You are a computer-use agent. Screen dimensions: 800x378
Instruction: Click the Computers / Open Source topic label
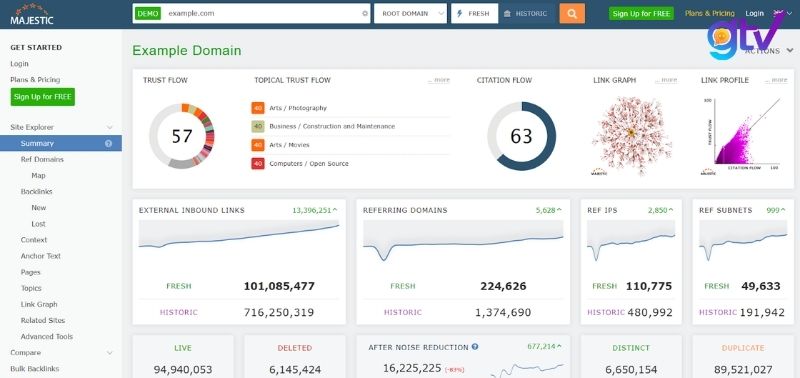click(x=309, y=164)
